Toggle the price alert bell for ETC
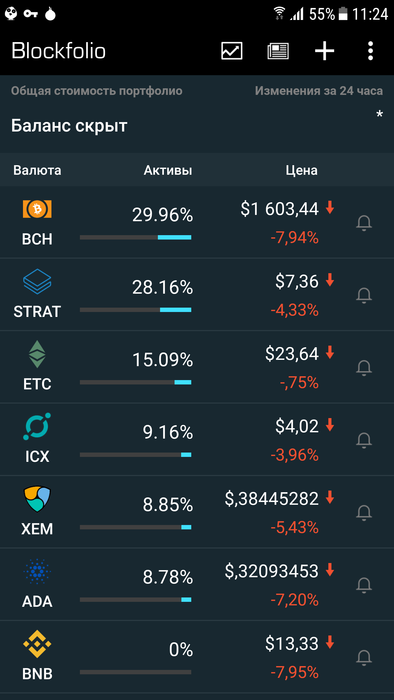The image size is (394, 700). (x=364, y=368)
